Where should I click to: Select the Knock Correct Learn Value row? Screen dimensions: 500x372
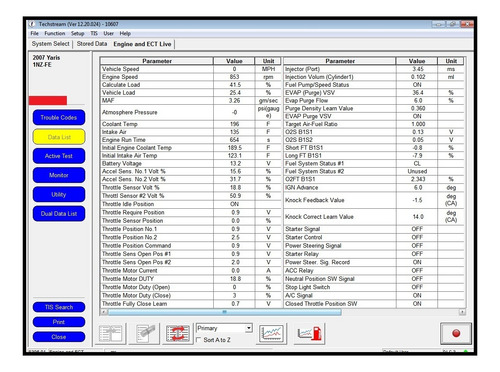tap(374, 217)
